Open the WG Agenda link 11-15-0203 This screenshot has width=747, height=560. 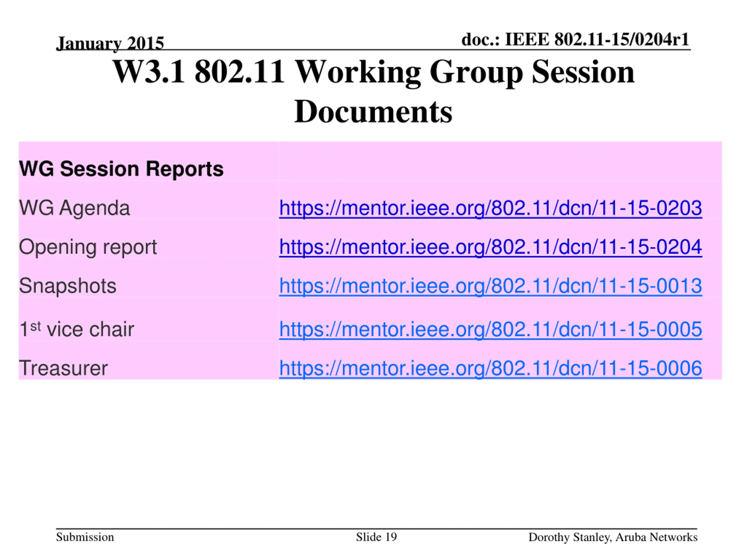[490, 208]
